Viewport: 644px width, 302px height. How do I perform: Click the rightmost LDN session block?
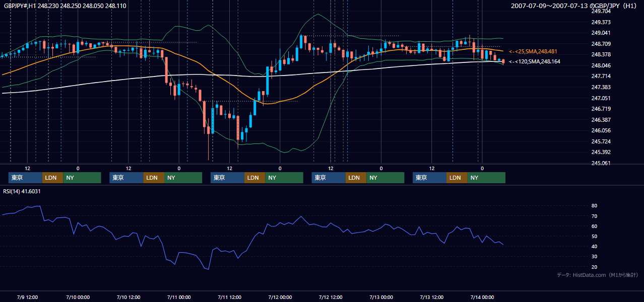457,178
